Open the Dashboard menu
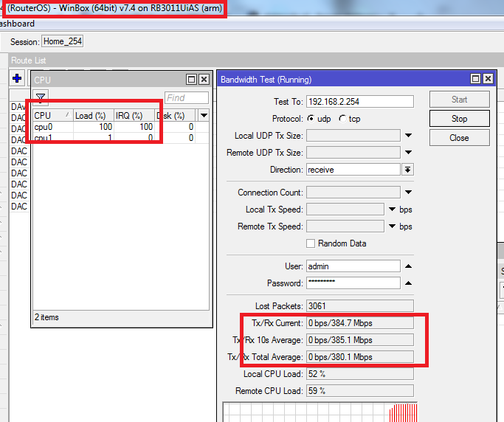Image resolution: width=504 pixels, height=422 pixels. [17, 24]
